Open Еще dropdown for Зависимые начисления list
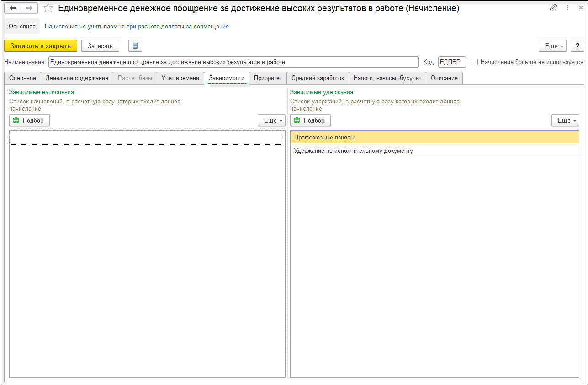This screenshot has width=588, height=385. point(271,120)
